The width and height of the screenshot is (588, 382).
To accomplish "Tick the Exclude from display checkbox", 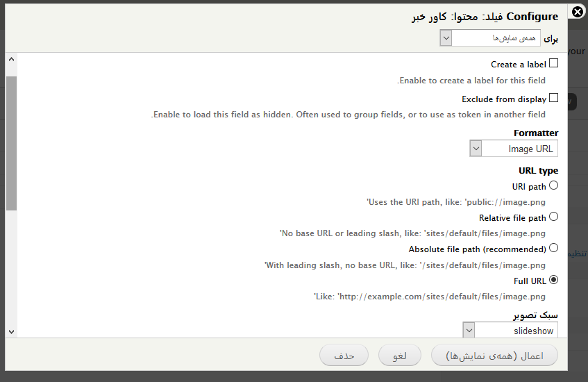I will (x=553, y=98).
